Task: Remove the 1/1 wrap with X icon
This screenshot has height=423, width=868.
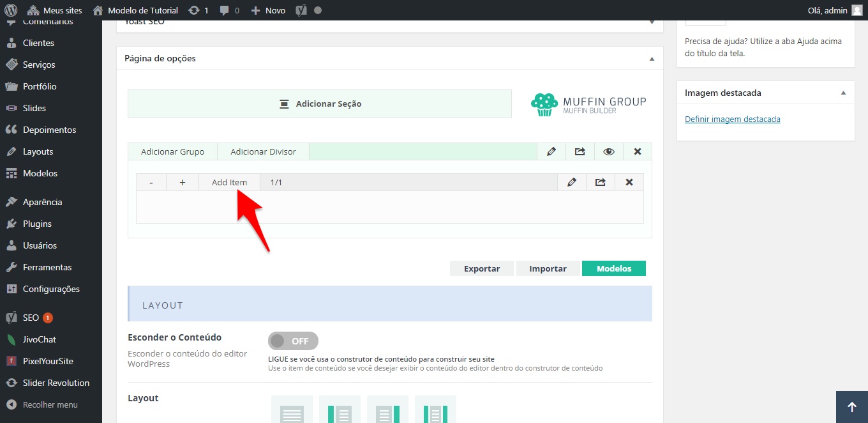Action: click(629, 182)
